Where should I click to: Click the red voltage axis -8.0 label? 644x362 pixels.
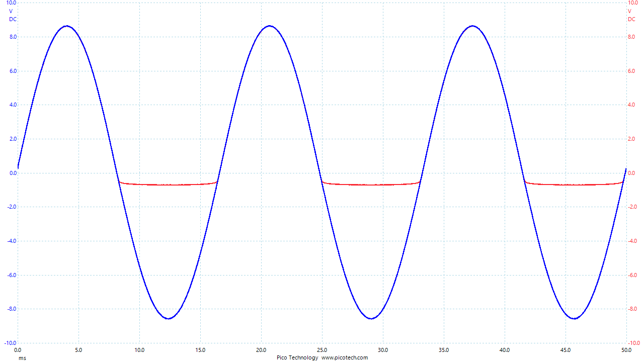(x=632, y=309)
